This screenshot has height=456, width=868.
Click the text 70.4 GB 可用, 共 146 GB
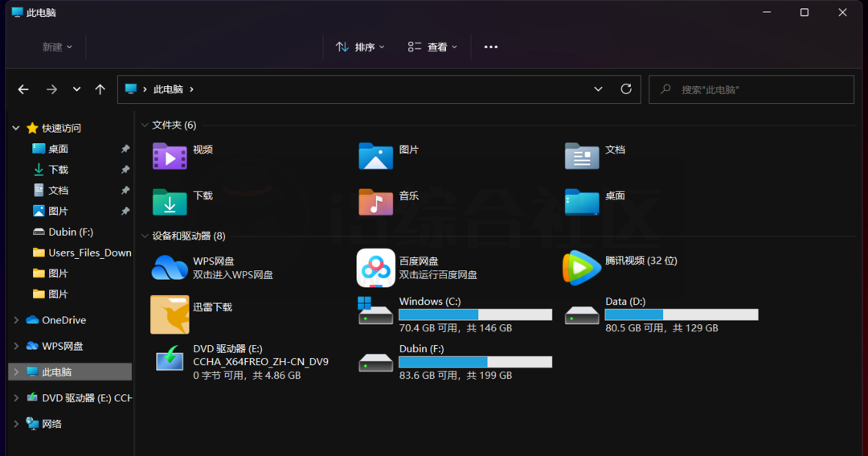(x=456, y=328)
